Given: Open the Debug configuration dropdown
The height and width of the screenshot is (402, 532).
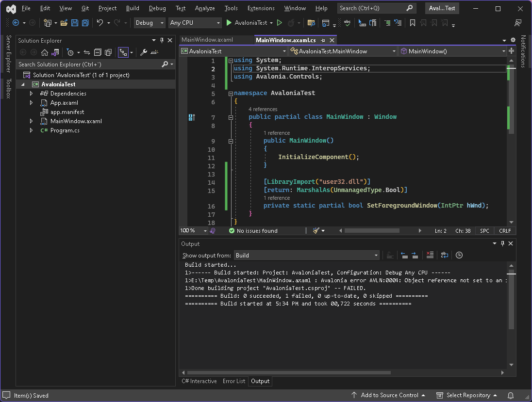Looking at the screenshot, I should pyautogui.click(x=150, y=23).
